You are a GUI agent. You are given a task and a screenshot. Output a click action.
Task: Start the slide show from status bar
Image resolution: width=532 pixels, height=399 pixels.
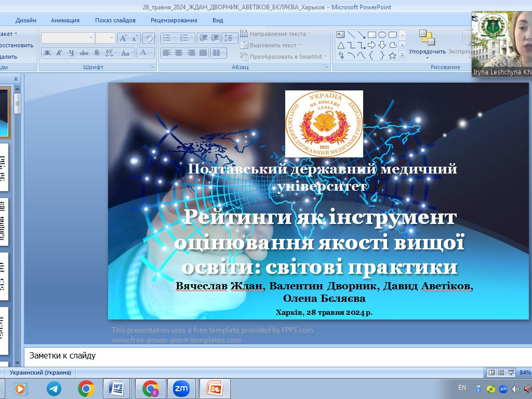point(511,373)
